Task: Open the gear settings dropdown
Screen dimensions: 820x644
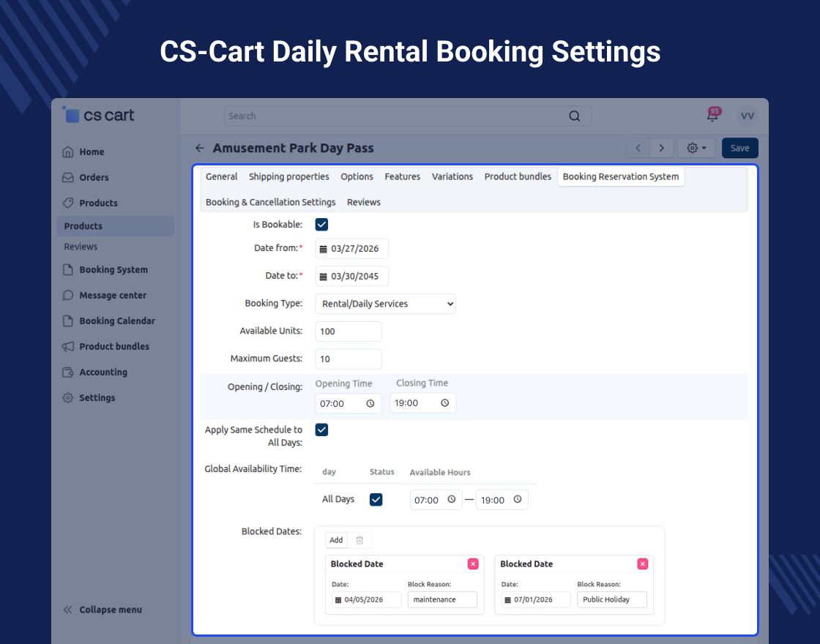Action: coord(696,148)
